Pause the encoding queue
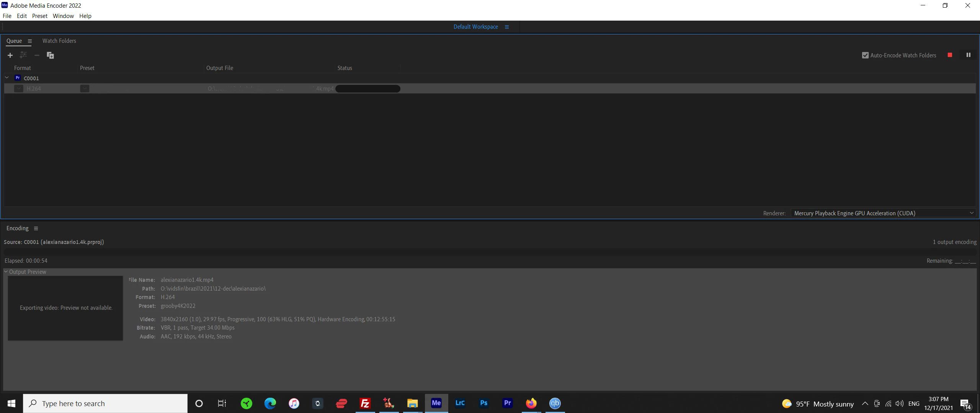 click(x=968, y=55)
